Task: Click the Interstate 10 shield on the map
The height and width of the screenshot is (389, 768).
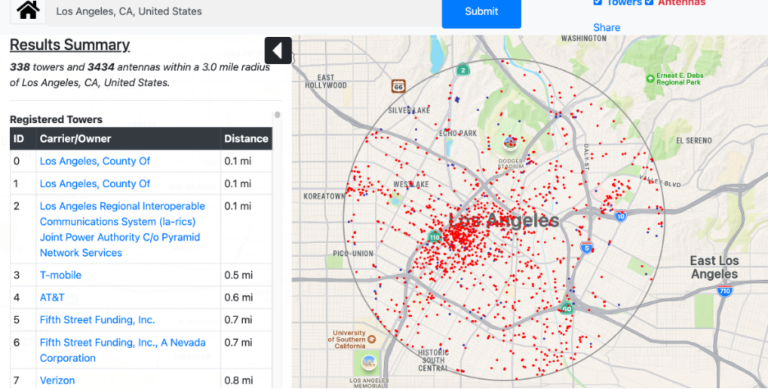Action: (621, 215)
